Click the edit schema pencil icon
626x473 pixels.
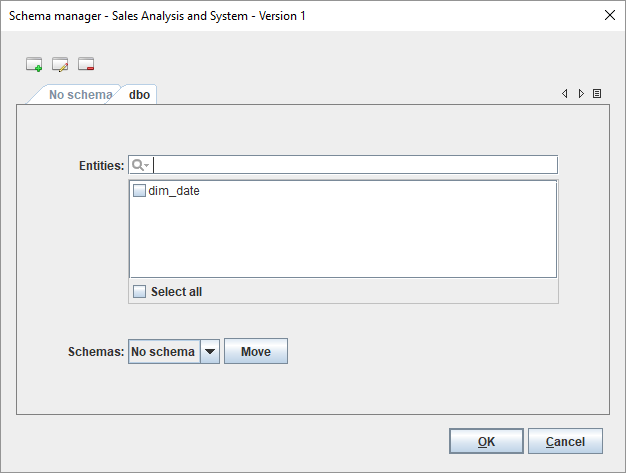click(60, 65)
